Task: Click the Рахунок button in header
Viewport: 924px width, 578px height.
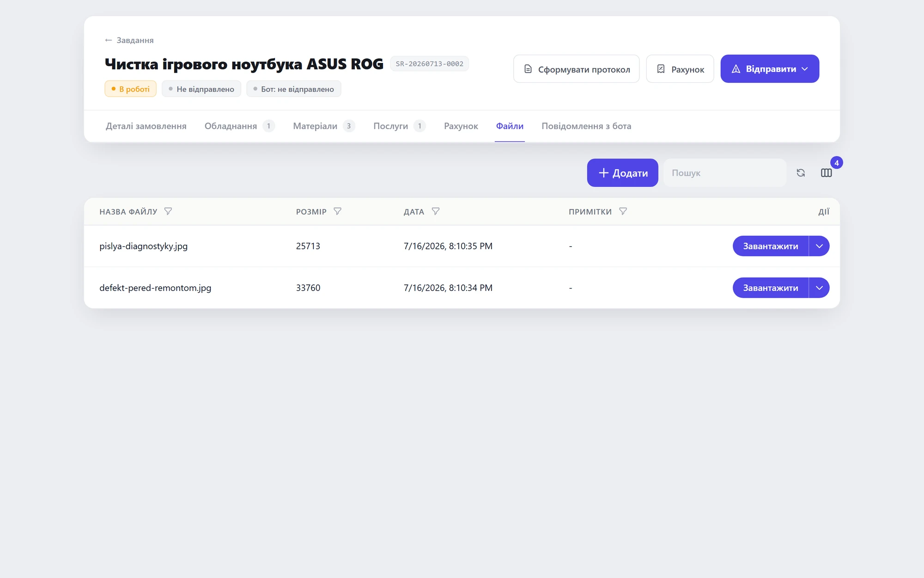Action: (680, 69)
